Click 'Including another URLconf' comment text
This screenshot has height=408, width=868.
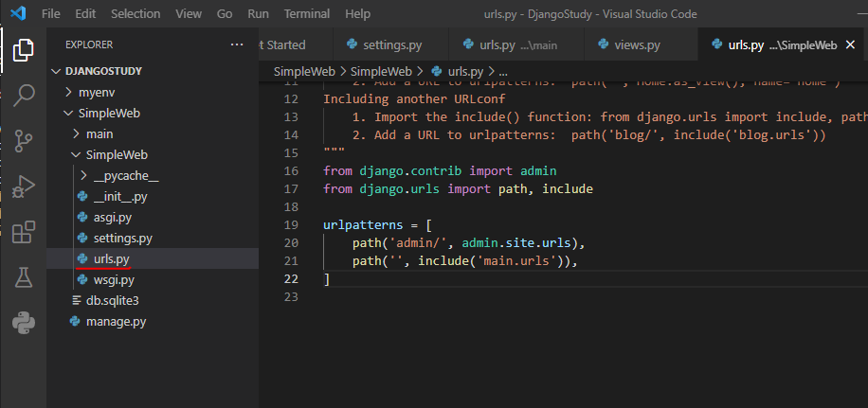[414, 99]
